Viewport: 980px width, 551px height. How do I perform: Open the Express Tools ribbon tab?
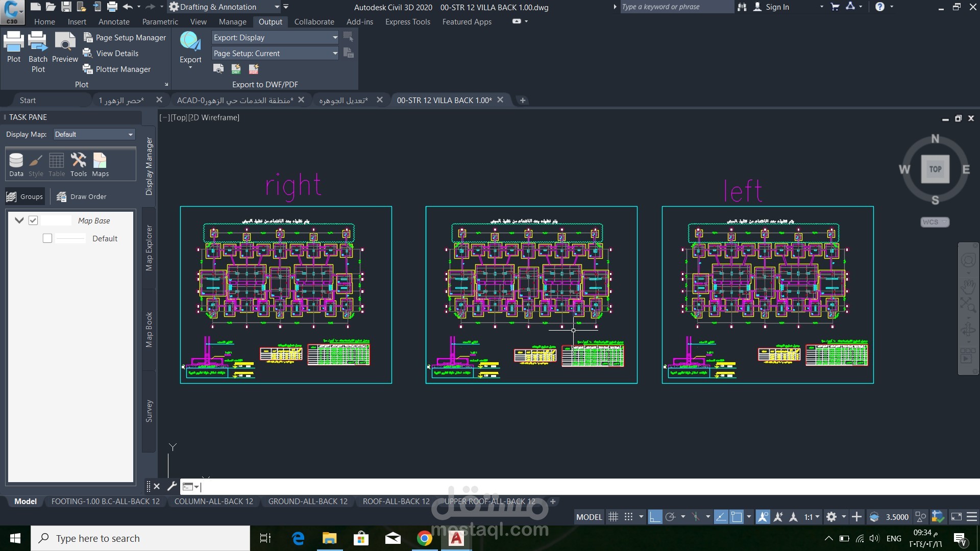[407, 22]
